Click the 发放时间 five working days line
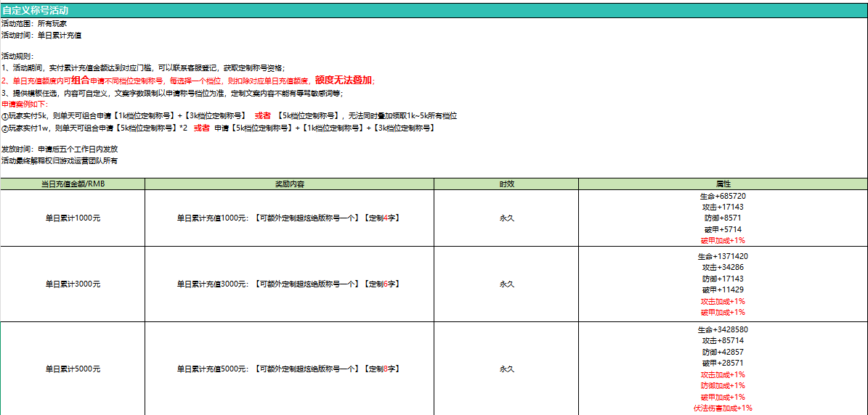 click(60, 149)
